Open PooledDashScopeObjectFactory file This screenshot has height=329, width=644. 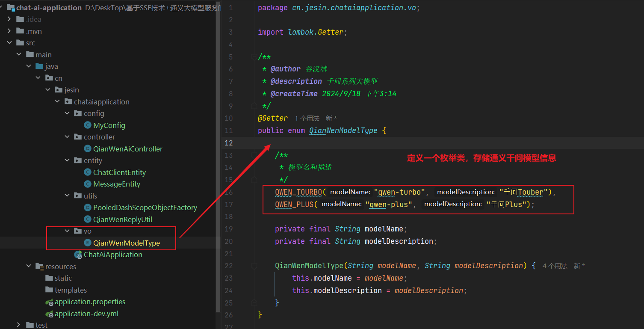[145, 207]
